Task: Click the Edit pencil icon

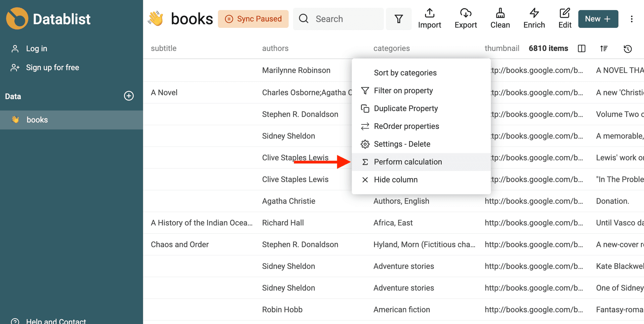Action: pyautogui.click(x=565, y=19)
